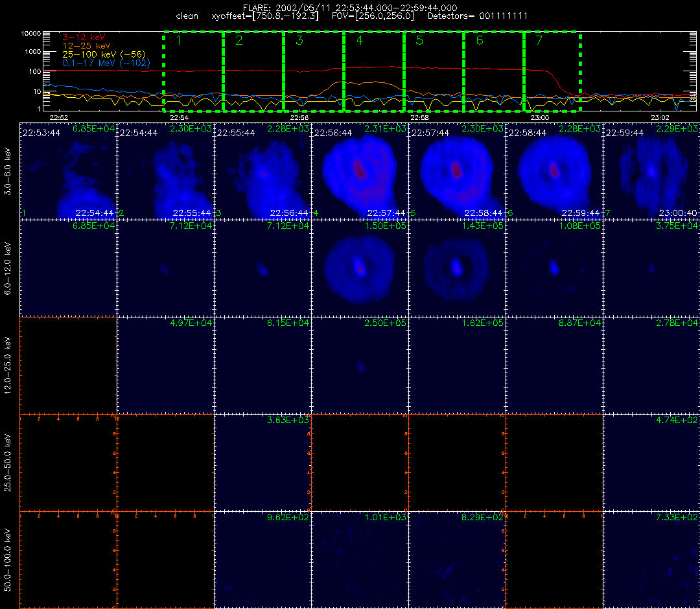Choose interval number 7 in the light curve plot

[539, 40]
